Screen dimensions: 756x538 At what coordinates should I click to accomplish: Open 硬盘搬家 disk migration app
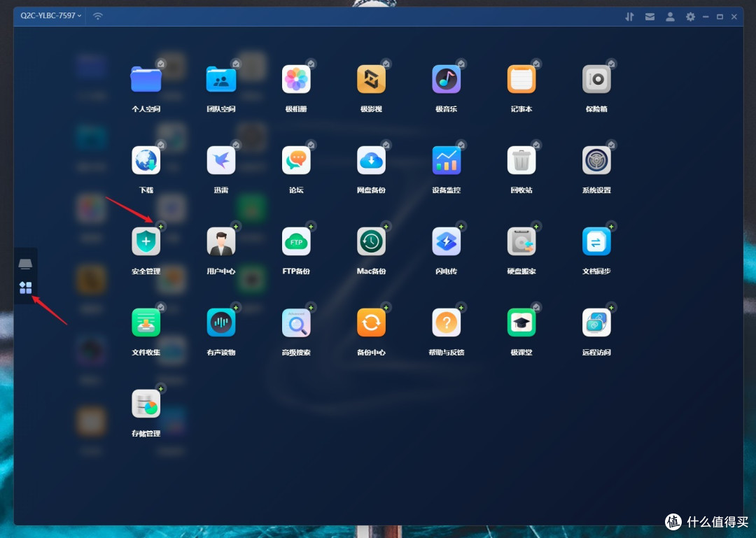coord(521,241)
